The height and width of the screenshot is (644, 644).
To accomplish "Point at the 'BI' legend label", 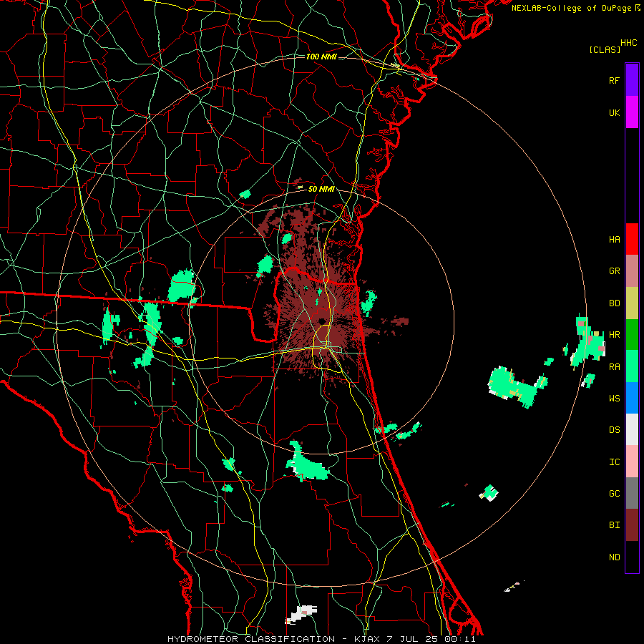I will pyautogui.click(x=615, y=525).
